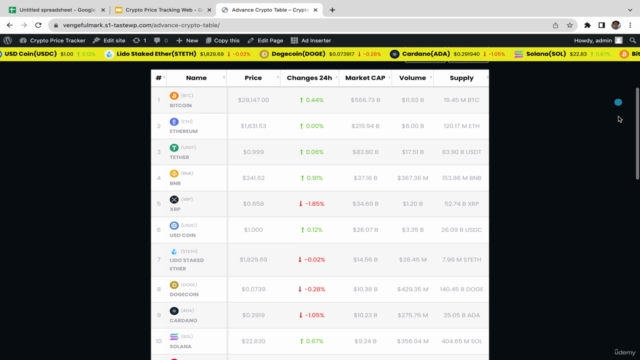Open the Chrome profile avatar

tap(616, 25)
